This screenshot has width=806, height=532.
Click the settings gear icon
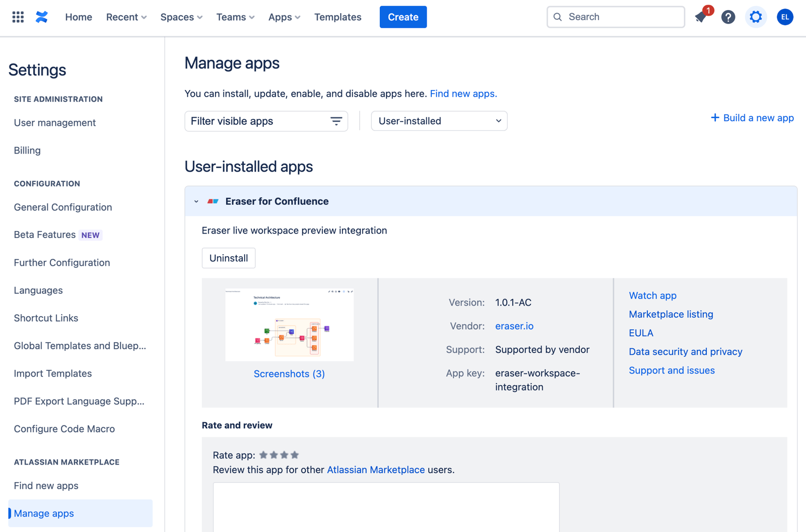(756, 17)
